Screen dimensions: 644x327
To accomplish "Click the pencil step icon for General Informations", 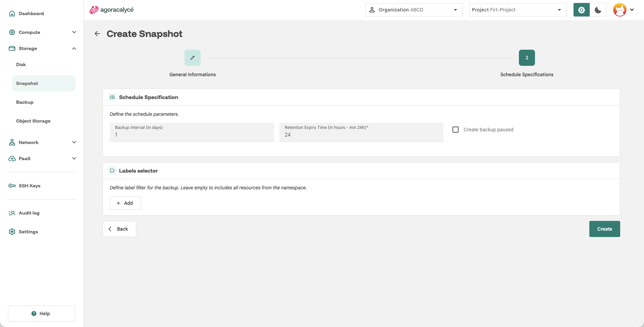I will (x=193, y=58).
